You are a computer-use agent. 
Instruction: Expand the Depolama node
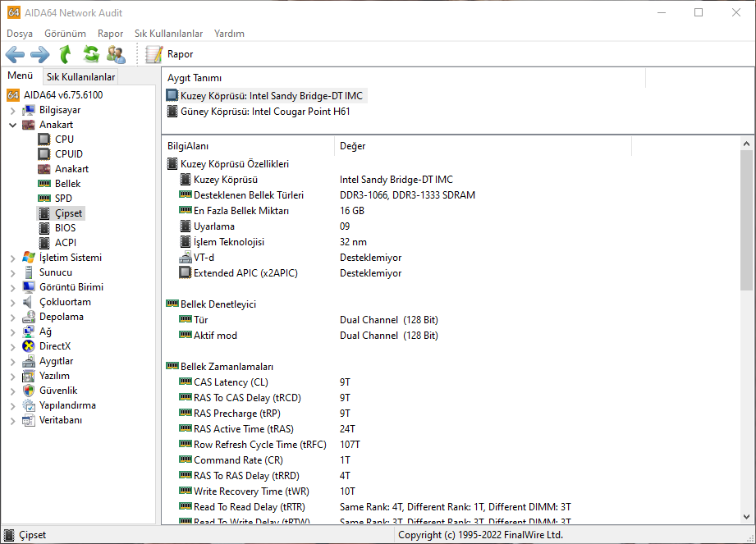point(12,318)
